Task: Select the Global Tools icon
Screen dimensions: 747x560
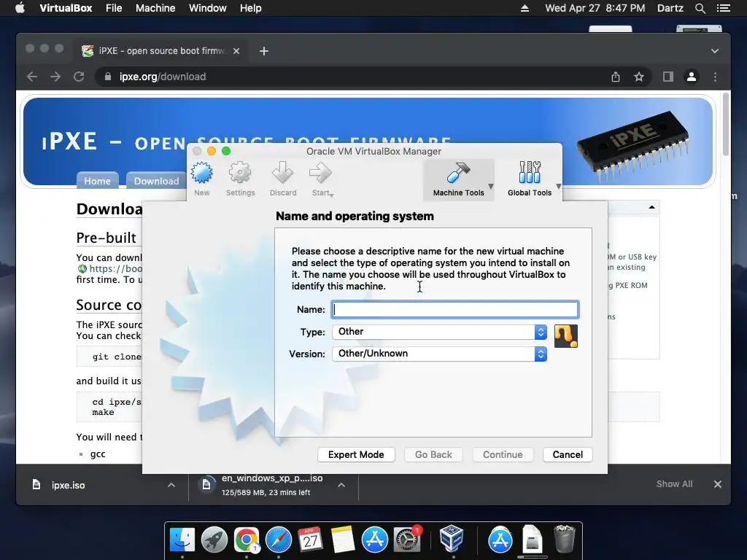Action: pyautogui.click(x=530, y=172)
